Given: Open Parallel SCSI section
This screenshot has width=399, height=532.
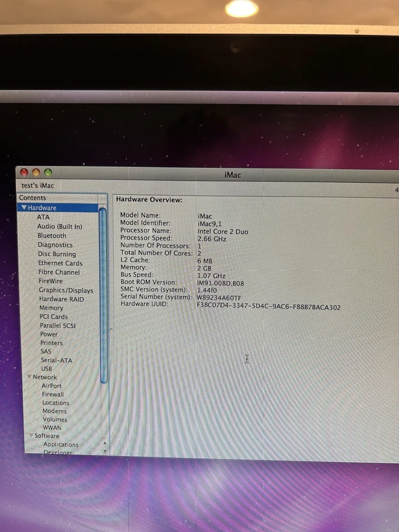Looking at the screenshot, I should (x=58, y=325).
